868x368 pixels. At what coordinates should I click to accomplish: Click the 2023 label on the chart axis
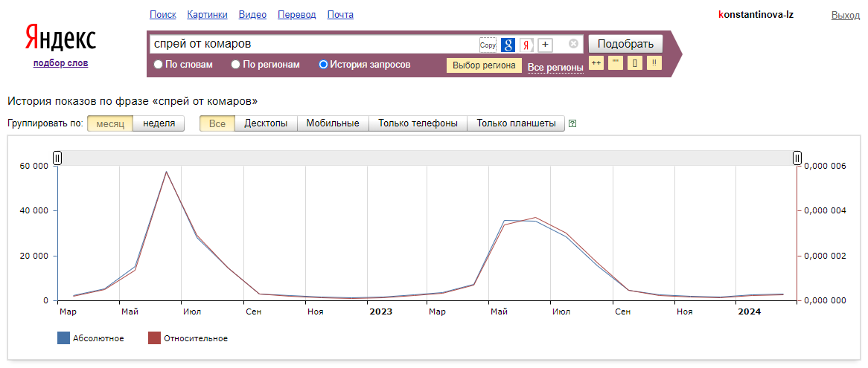(x=381, y=311)
